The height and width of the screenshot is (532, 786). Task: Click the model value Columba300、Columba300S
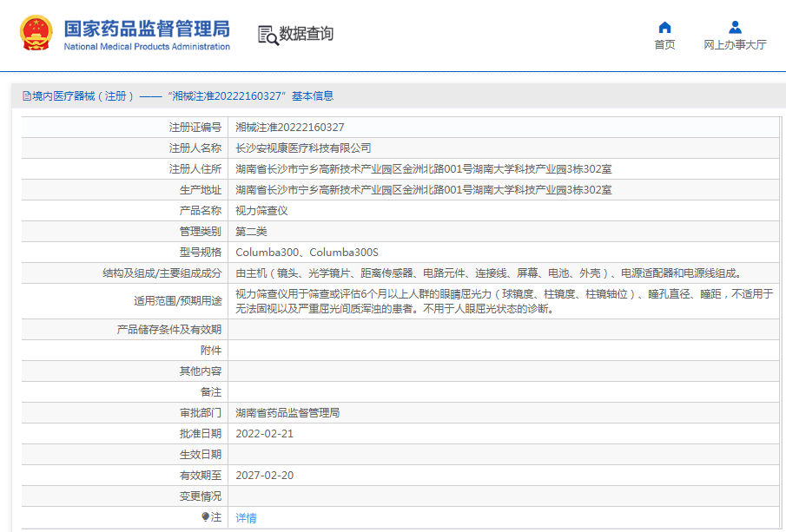pos(307,253)
